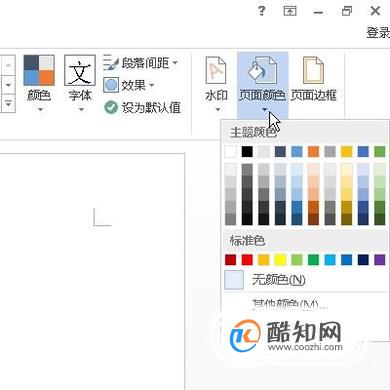Select the dark navy standard color

point(363,260)
